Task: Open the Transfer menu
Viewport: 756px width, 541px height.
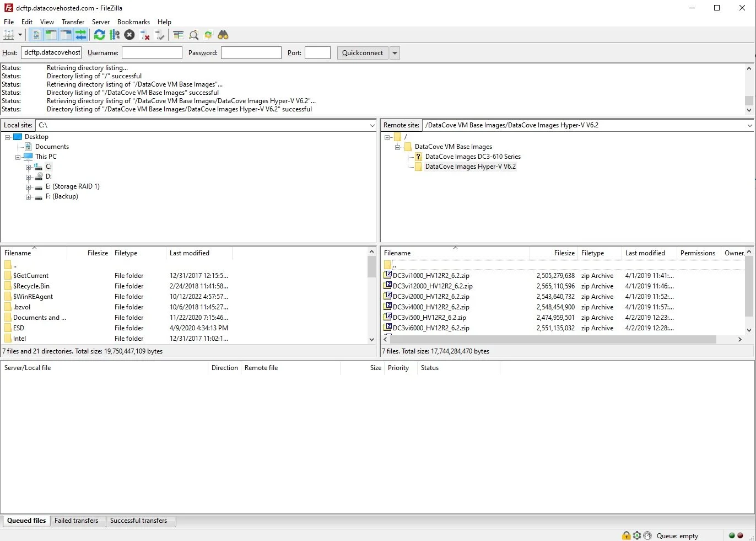Action: click(x=73, y=22)
